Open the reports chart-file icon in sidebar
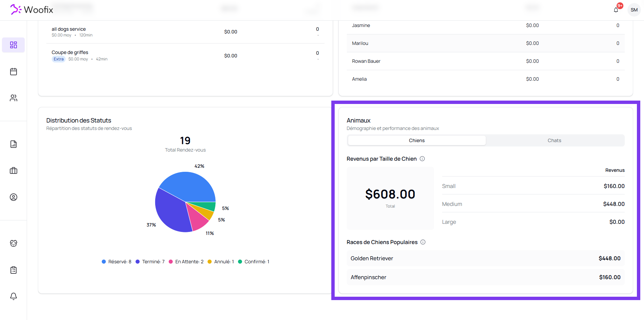 [14, 144]
